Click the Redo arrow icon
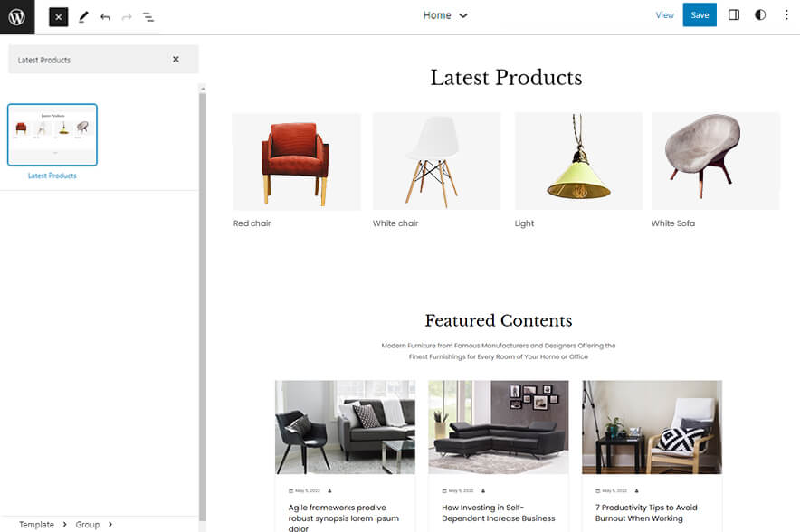 point(127,16)
